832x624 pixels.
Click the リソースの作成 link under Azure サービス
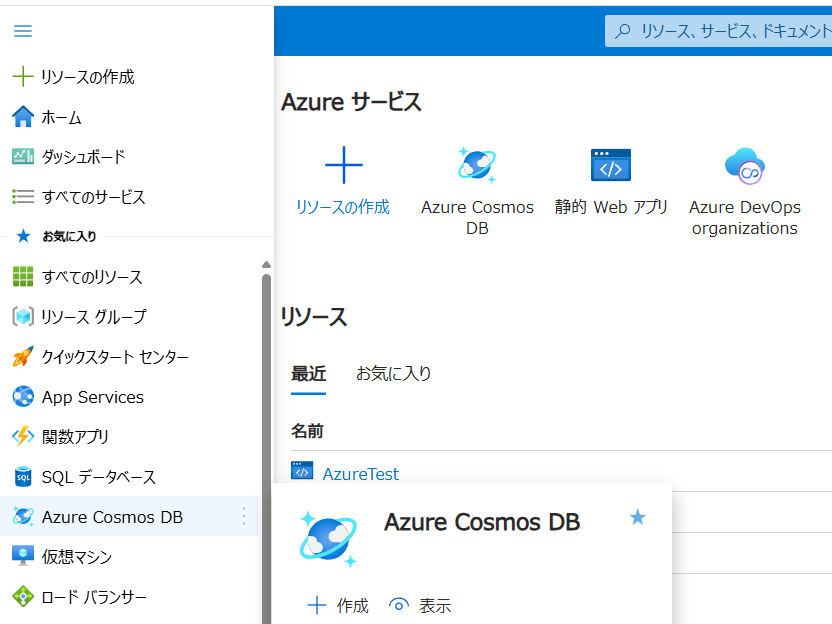tap(343, 207)
